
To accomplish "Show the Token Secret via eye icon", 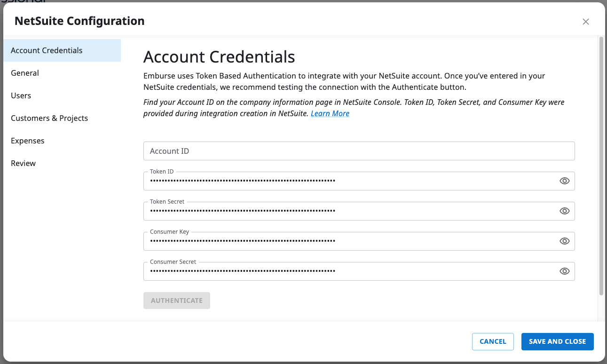I will [x=565, y=211].
